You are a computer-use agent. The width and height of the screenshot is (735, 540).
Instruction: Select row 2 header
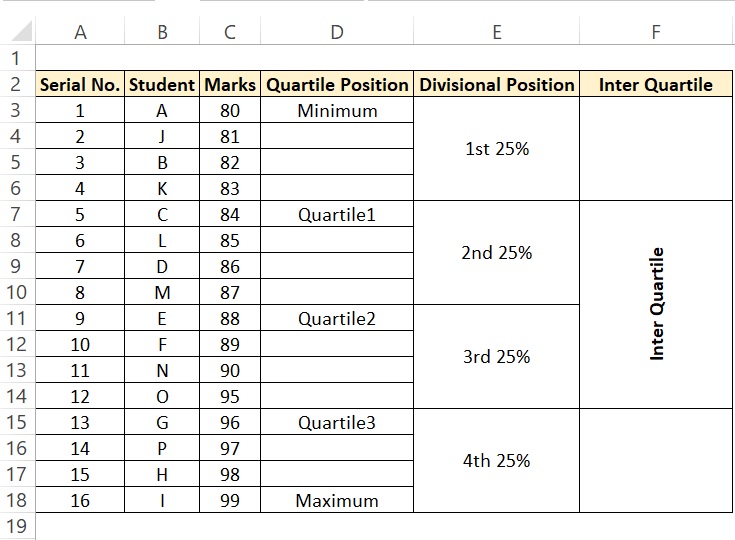16,85
